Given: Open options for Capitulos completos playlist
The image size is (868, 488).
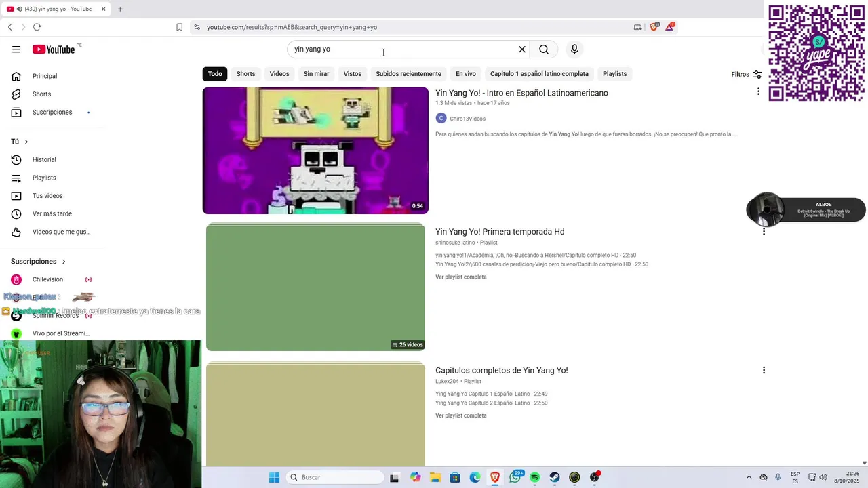Looking at the screenshot, I should pyautogui.click(x=764, y=370).
